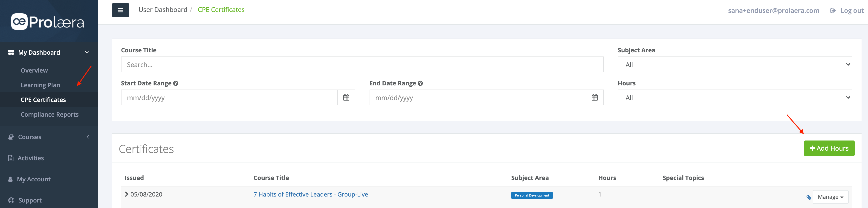Image resolution: width=868 pixels, height=208 pixels.
Task: Click the Courses book icon
Action: [11, 137]
